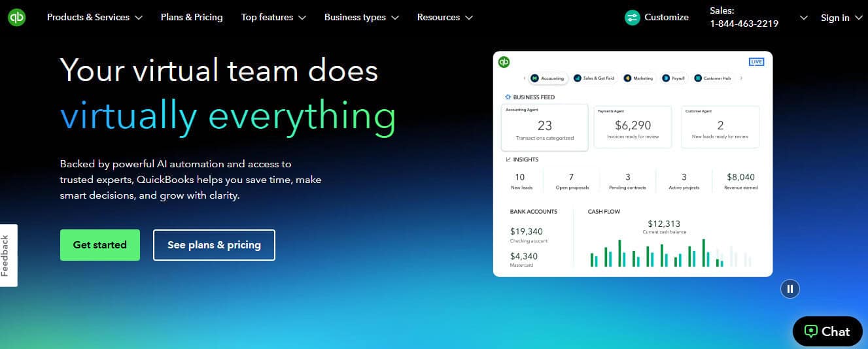Click the QuickBooks logo in the navbar
868x349 pixels.
tap(16, 18)
